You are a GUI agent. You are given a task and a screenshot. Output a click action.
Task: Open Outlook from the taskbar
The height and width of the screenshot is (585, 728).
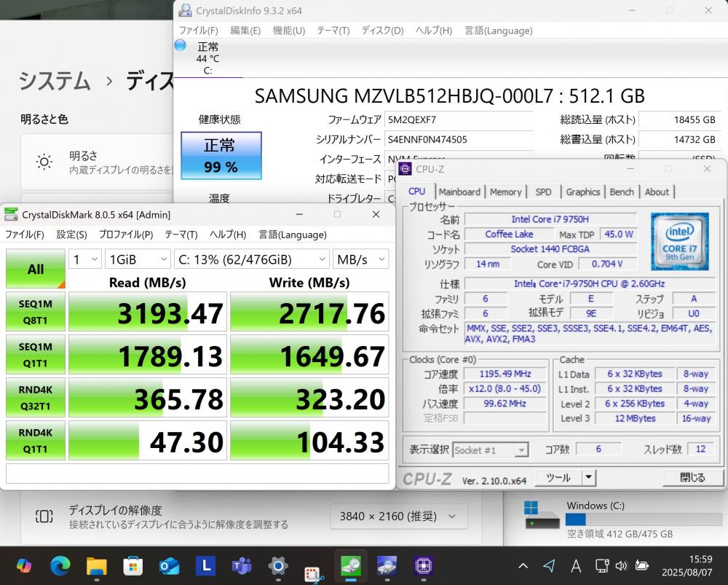point(169,566)
